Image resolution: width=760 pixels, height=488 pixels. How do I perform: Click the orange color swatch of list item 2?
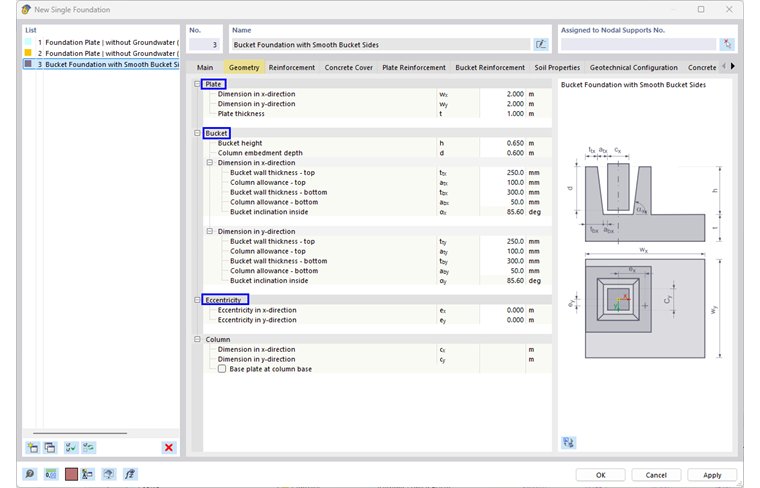28,53
